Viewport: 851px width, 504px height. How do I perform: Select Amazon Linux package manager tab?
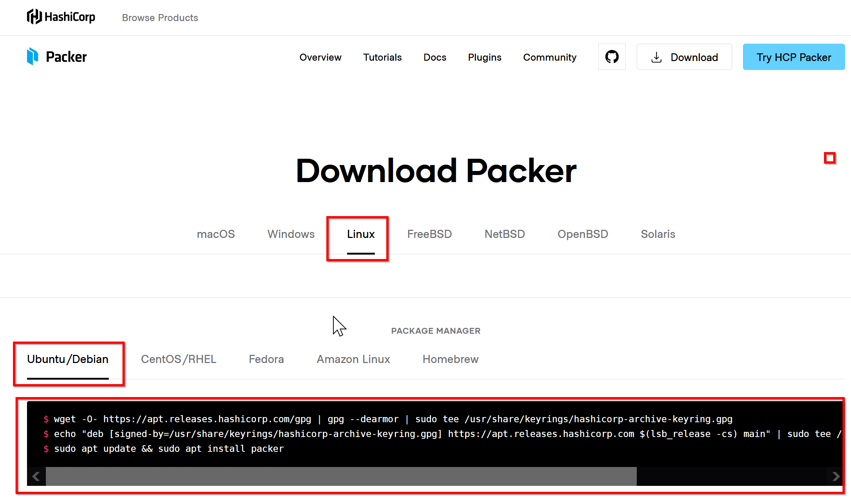pyautogui.click(x=353, y=359)
